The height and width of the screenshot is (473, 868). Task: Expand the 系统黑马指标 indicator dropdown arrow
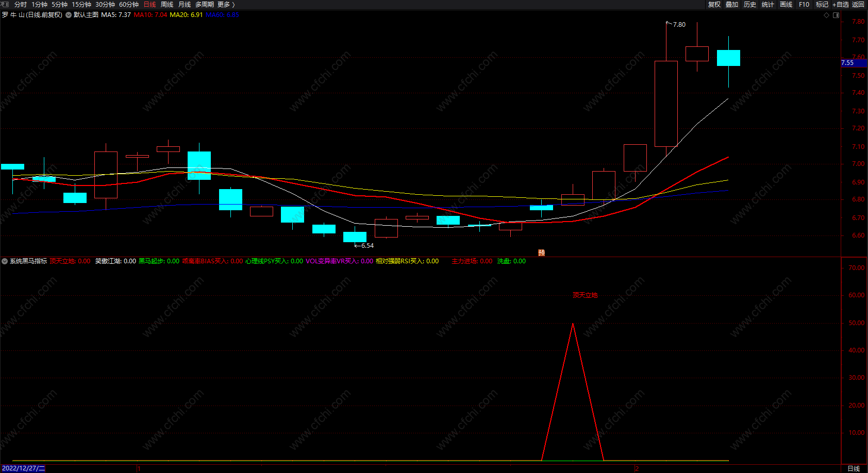[5, 261]
